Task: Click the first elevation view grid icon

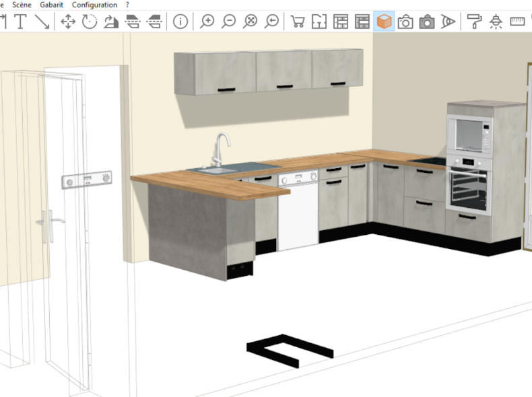Action: point(341,22)
